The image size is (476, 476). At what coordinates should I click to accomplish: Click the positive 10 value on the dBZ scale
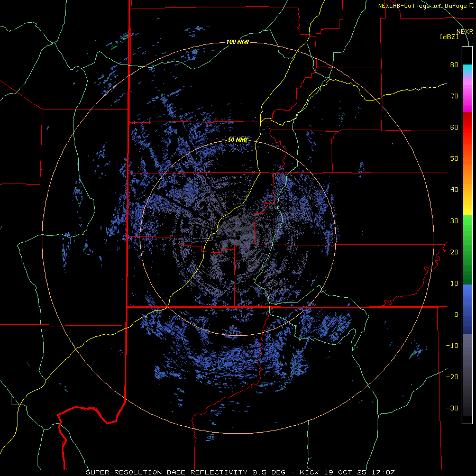[454, 283]
